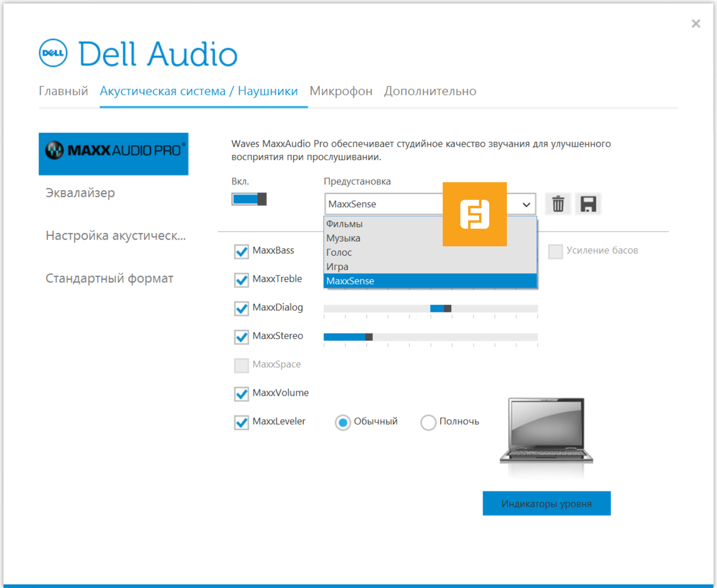Collapse the Предустановка preset dropdown arrow
Image resolution: width=717 pixels, height=588 pixels.
click(x=526, y=205)
